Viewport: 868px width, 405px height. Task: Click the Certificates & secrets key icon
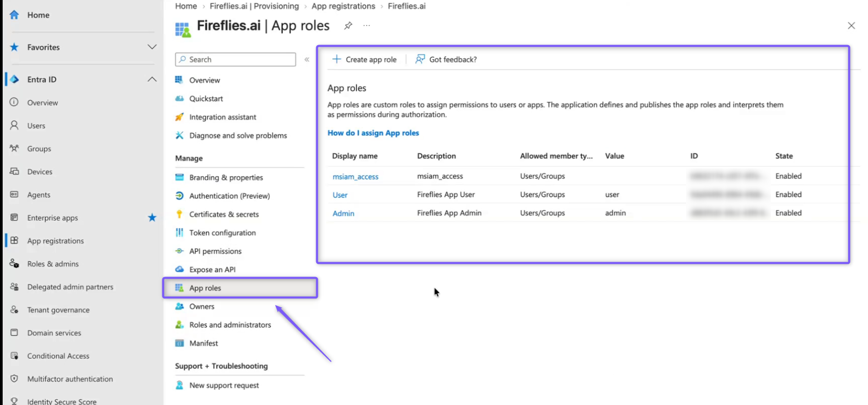pos(179,214)
